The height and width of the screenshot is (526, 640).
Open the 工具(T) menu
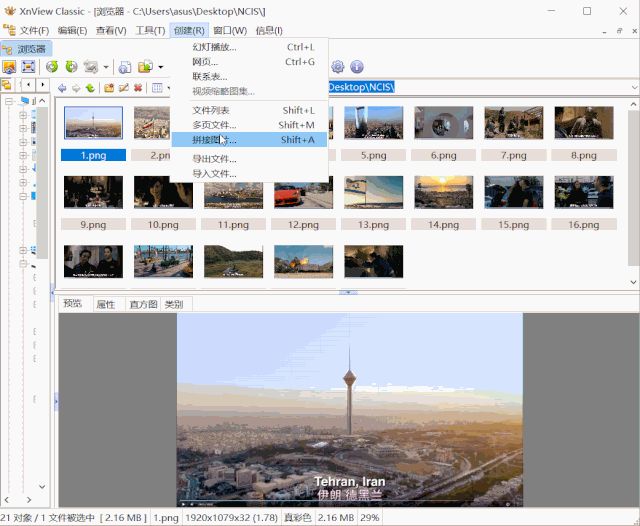150,30
